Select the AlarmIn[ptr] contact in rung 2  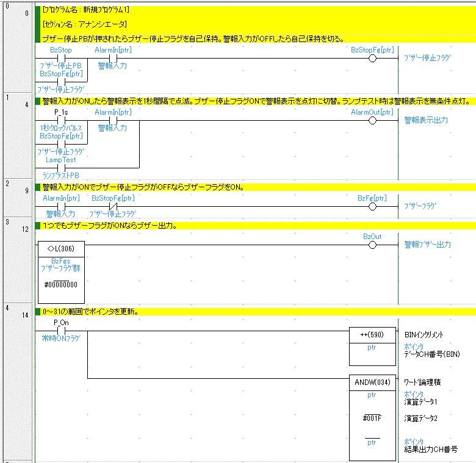pos(61,206)
